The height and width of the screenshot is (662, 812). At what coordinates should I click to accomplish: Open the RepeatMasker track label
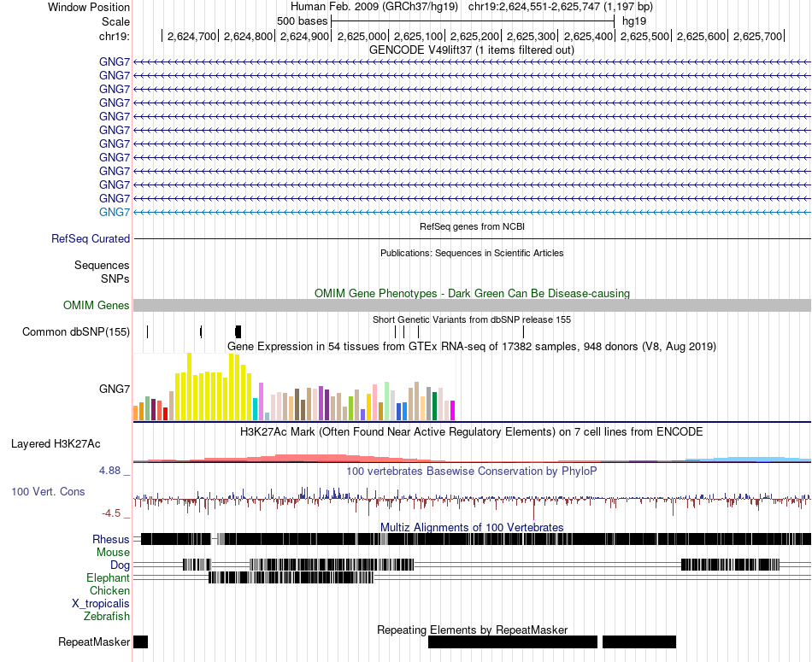94,642
